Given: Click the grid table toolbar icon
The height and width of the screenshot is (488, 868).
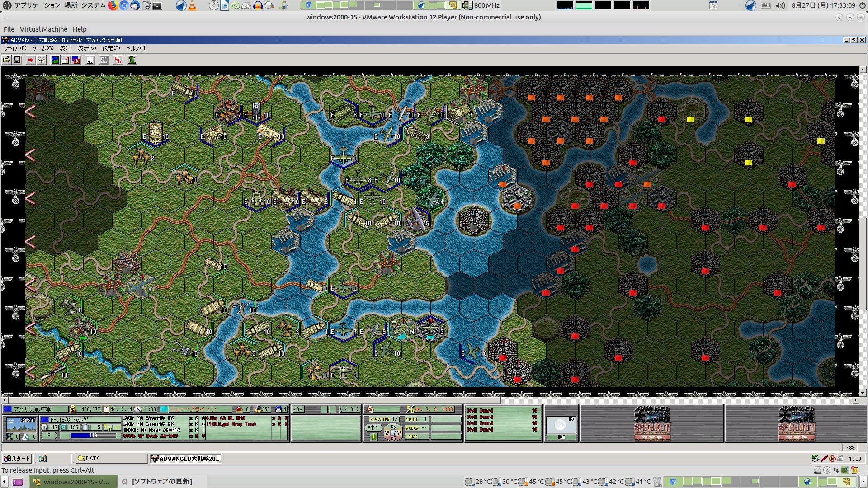Looking at the screenshot, I should (90, 60).
